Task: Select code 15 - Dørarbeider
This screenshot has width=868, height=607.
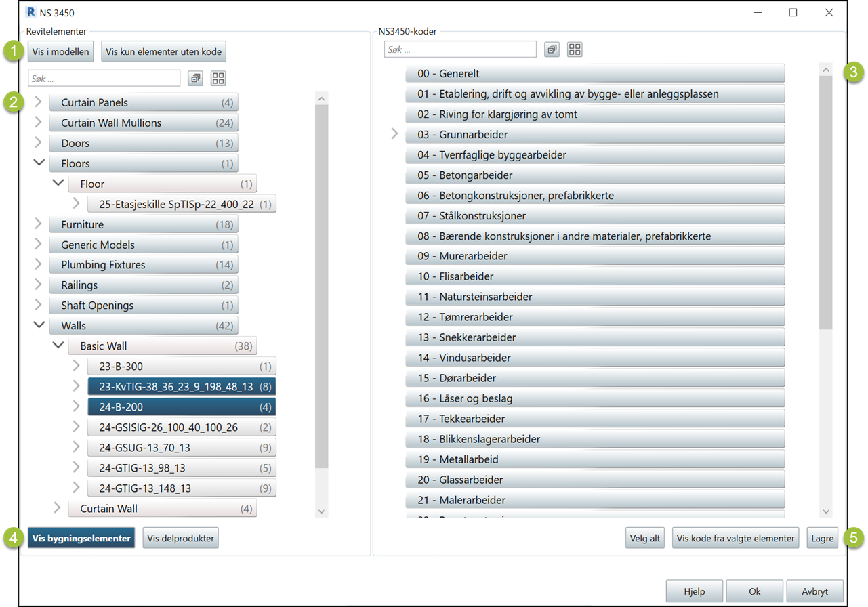Action: (595, 378)
